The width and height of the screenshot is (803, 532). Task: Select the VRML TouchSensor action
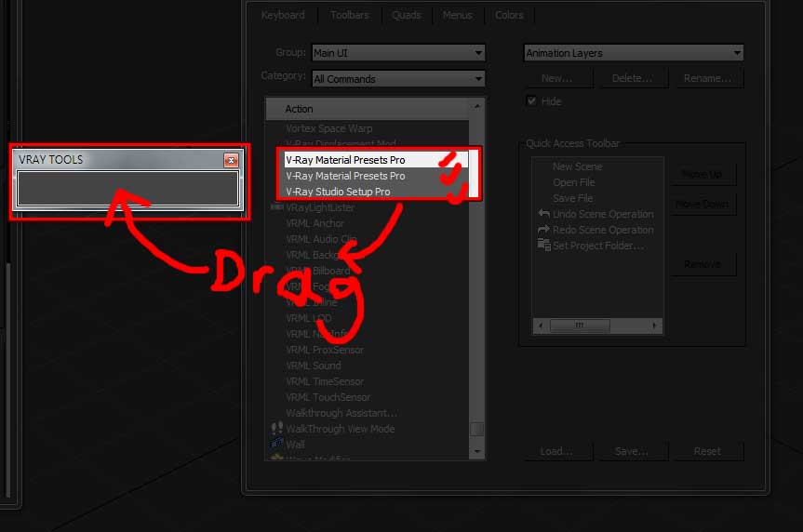(328, 397)
